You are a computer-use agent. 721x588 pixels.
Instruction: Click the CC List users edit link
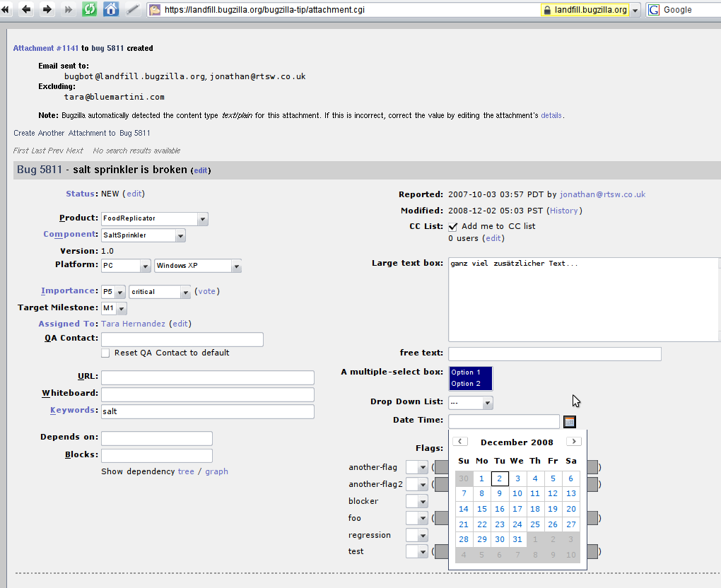pos(493,239)
